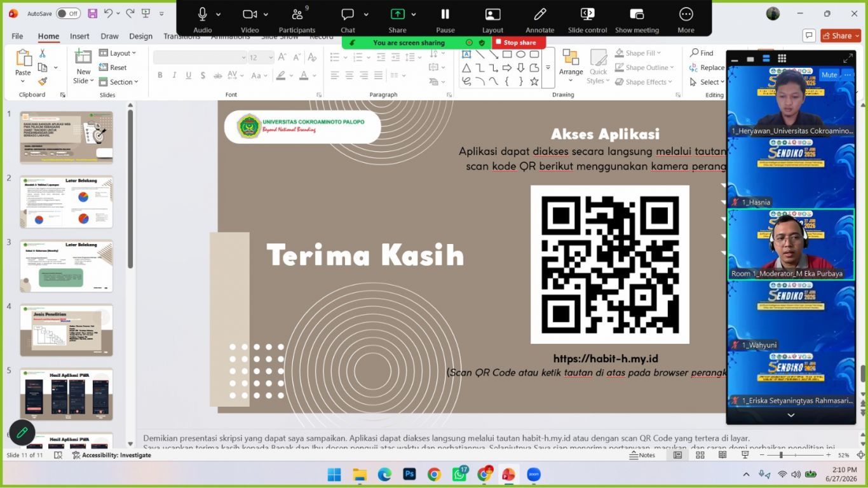This screenshot has width=868, height=488.
Task: Click the Find magnifier button
Action: tap(702, 53)
